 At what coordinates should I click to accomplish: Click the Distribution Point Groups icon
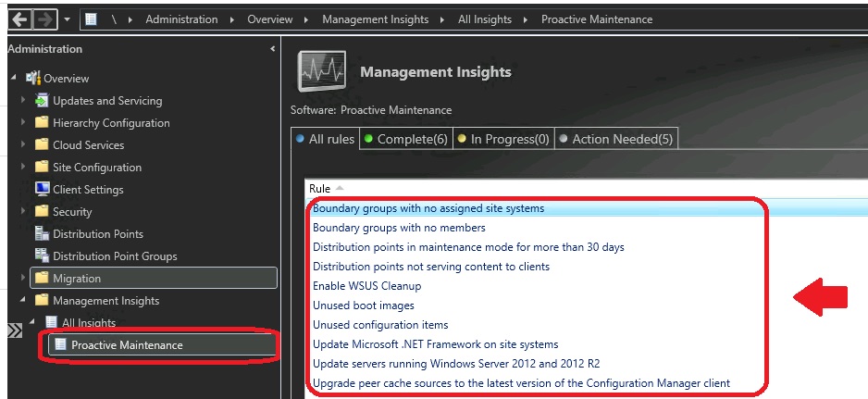pyautogui.click(x=42, y=256)
